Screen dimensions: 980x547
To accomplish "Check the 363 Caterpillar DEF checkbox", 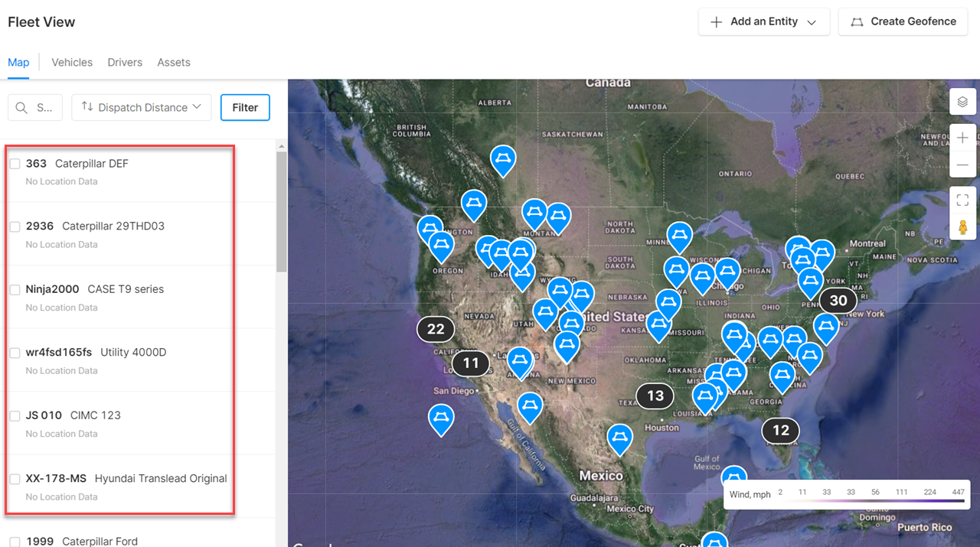I will (x=15, y=164).
